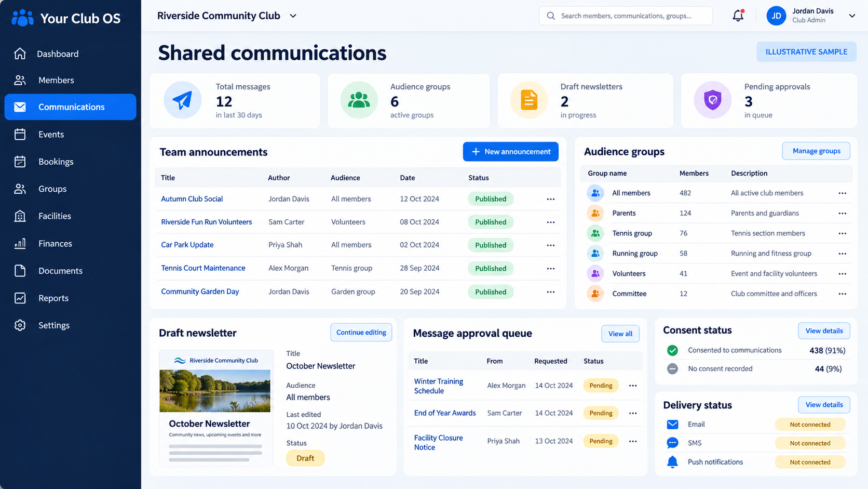Click the Audience groups people icon in stats card
This screenshot has width=868, height=489.
pyautogui.click(x=359, y=100)
